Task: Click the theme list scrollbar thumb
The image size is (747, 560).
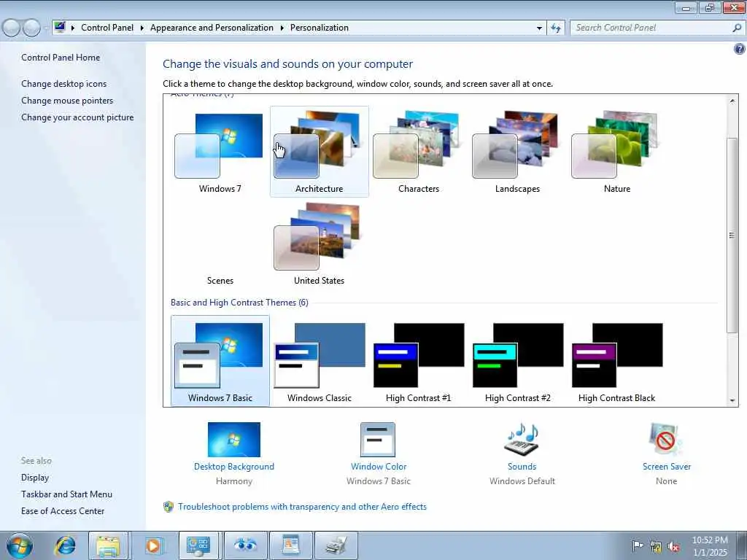Action: click(732, 236)
